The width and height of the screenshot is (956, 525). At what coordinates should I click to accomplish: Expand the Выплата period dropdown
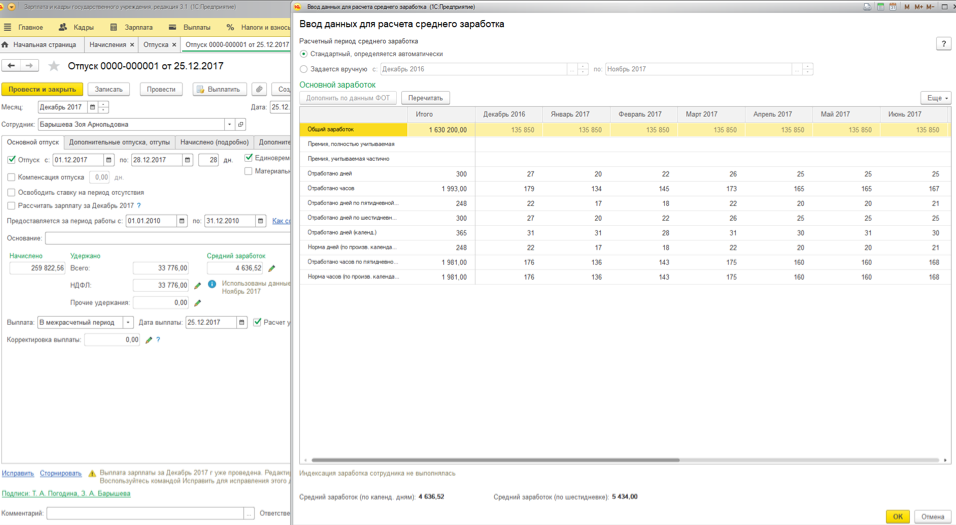(x=128, y=322)
